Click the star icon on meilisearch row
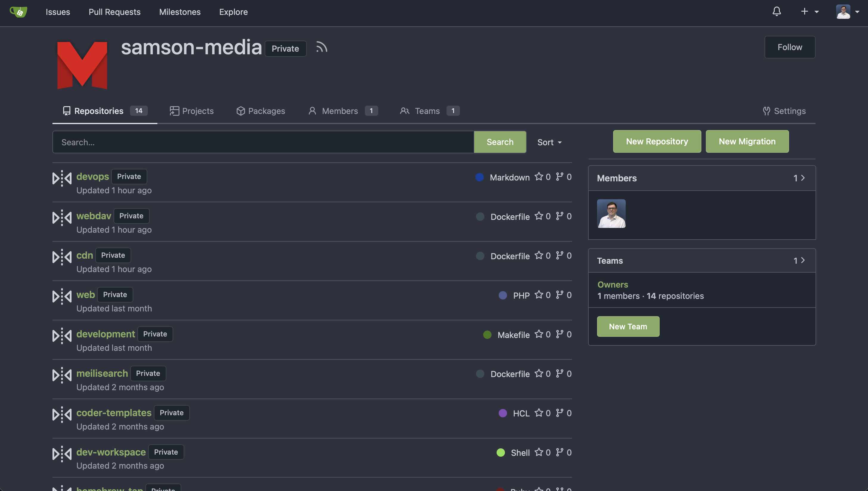This screenshot has width=868, height=491. click(539, 374)
